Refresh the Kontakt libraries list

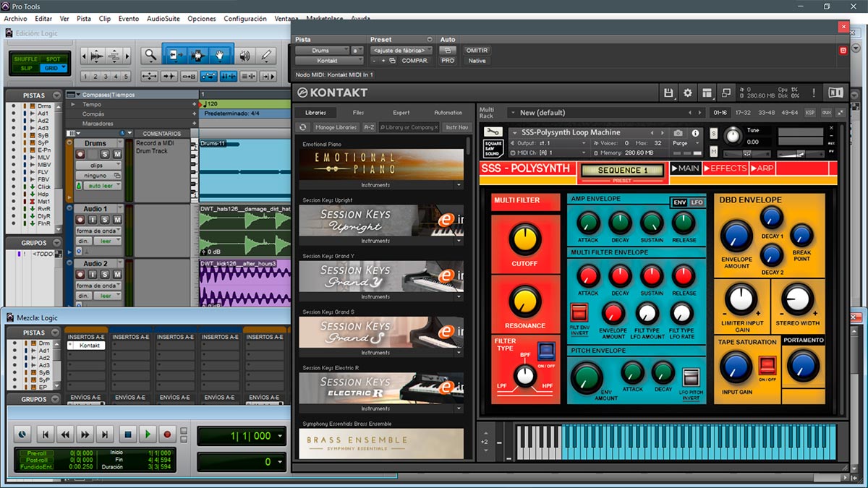tap(304, 127)
